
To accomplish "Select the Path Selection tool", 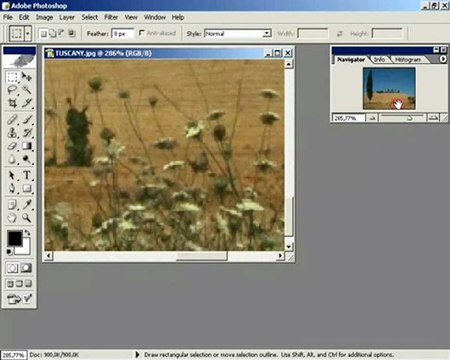I will (x=12, y=175).
